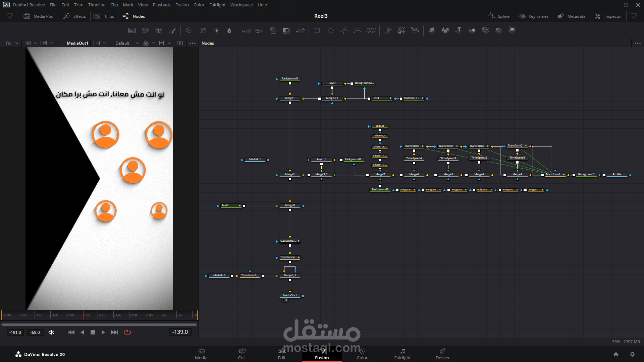Add the Text 3D tool
Image resolution: width=644 pixels, height=362 pixels.
pos(459,30)
